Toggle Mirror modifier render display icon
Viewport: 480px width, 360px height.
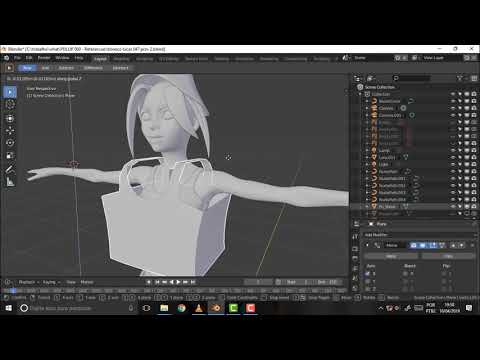413,245
